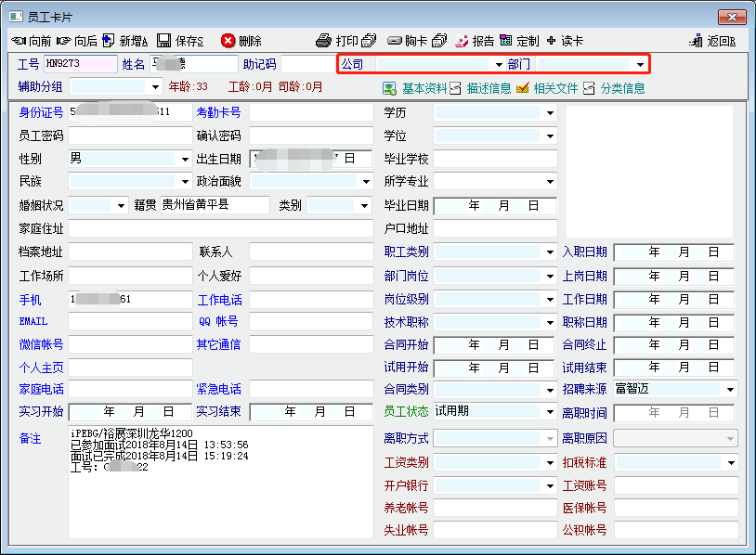Switch to the 相关文件 tab
The height and width of the screenshot is (555, 756).
coord(547,88)
